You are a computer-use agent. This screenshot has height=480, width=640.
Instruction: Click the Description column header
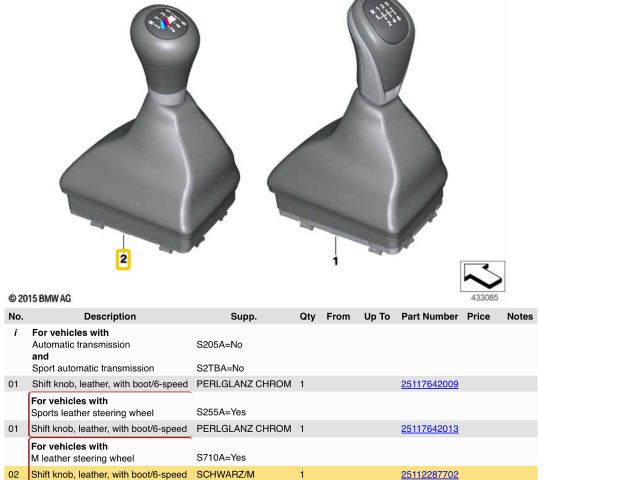pyautogui.click(x=110, y=316)
